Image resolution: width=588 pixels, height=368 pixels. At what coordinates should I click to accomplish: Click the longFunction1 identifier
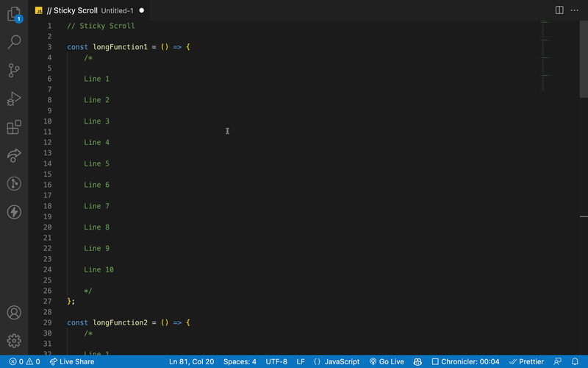(121, 47)
